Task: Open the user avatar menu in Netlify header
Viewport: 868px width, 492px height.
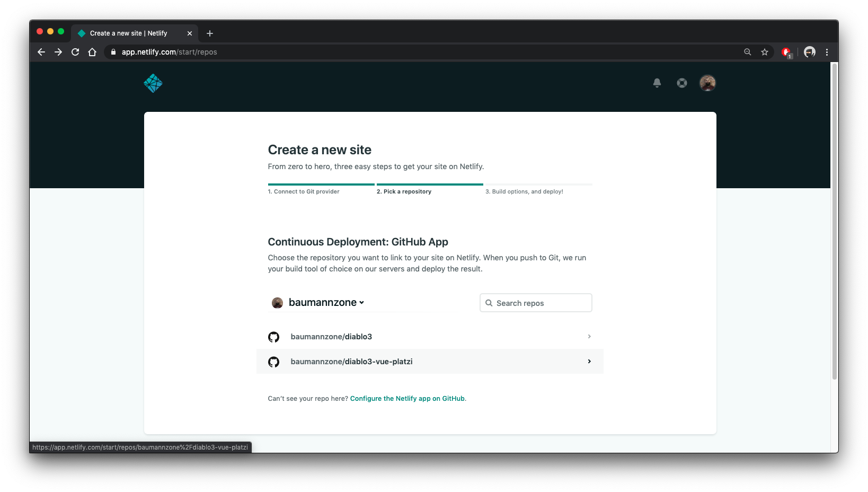Action: pos(707,83)
